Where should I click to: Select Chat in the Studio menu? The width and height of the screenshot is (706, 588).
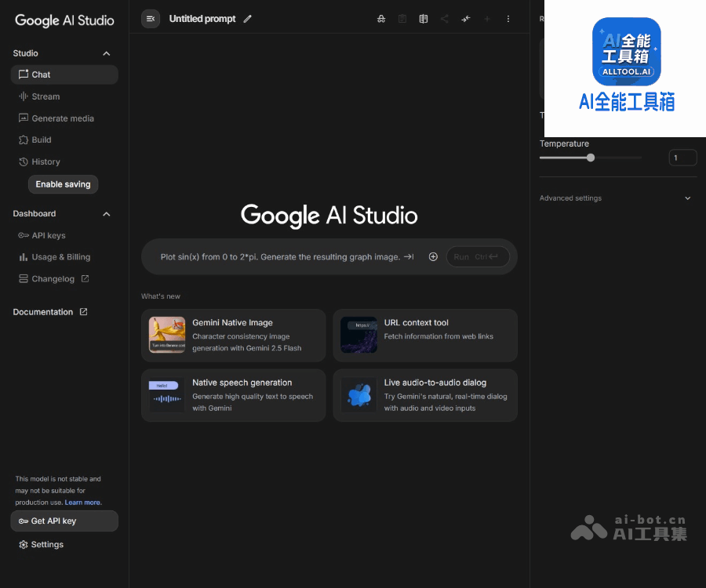coord(64,74)
